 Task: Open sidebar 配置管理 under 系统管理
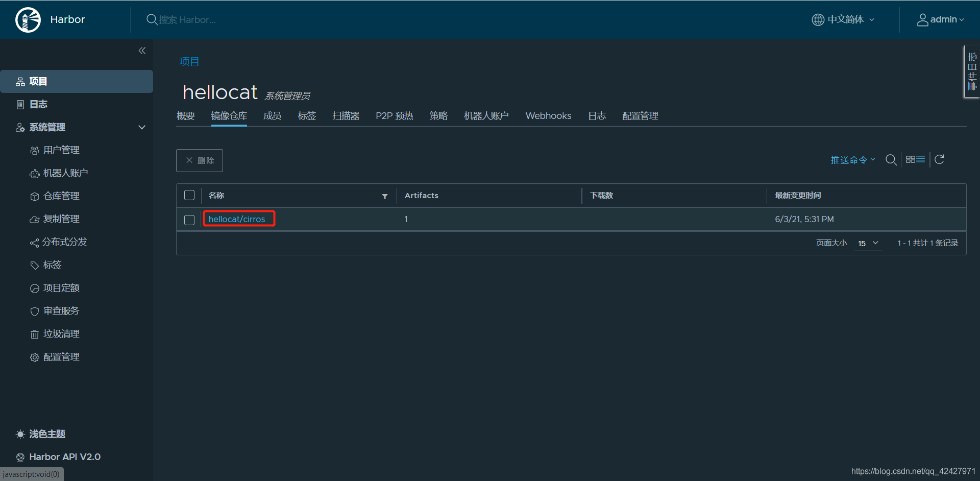(x=61, y=357)
